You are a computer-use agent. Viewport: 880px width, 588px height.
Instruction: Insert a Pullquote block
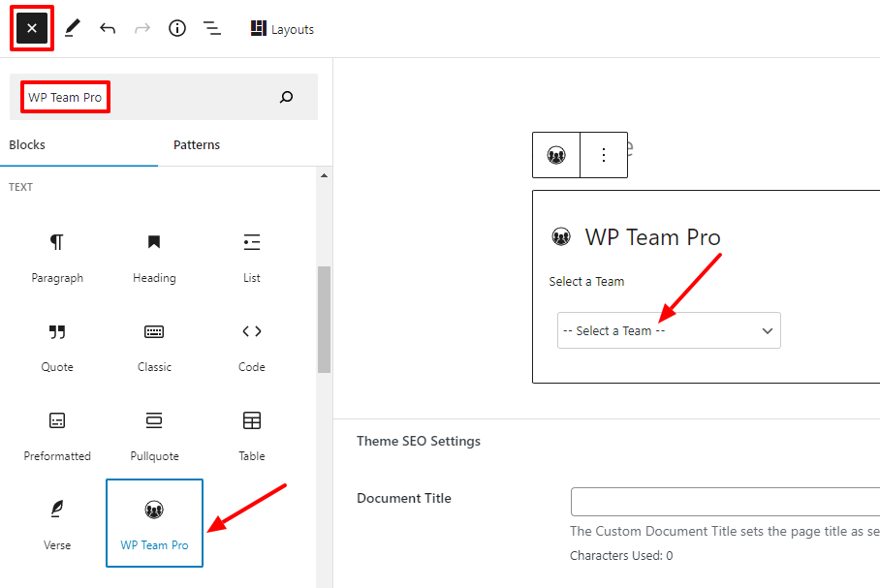click(x=154, y=435)
